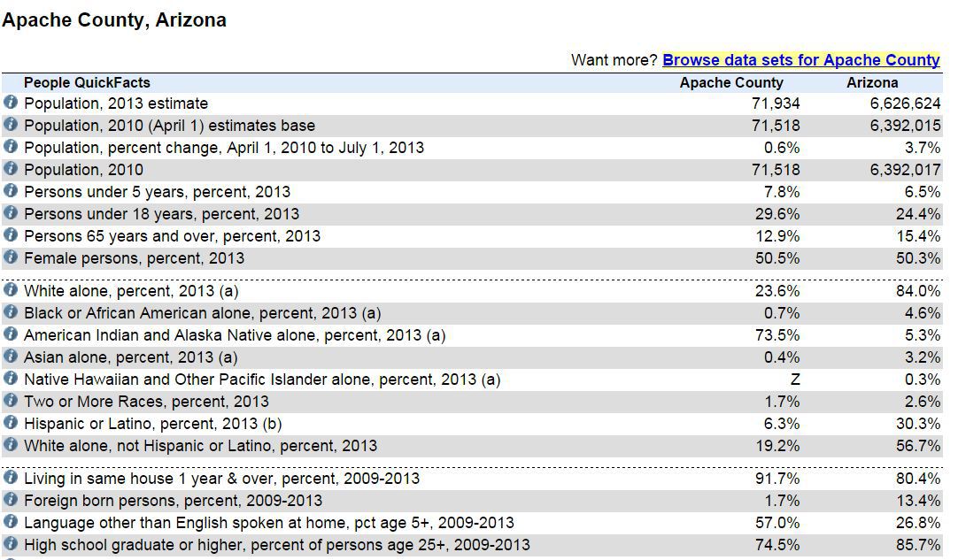Click the Arizona column header
The height and width of the screenshot is (560, 958).
[x=872, y=82]
